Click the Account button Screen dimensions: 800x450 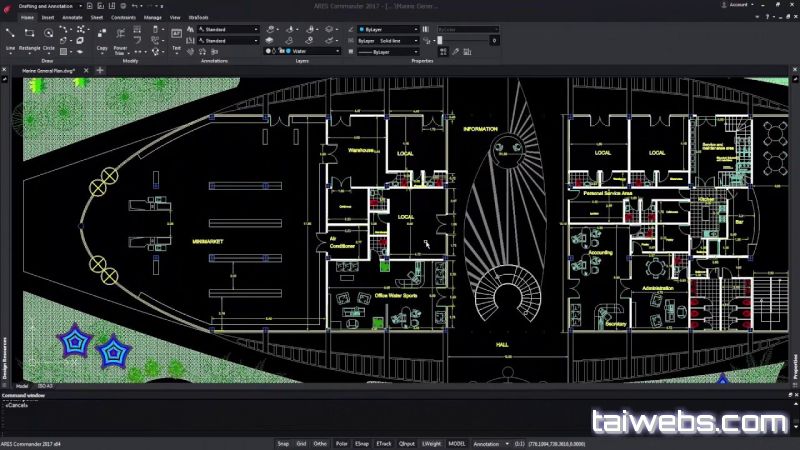[x=736, y=6]
